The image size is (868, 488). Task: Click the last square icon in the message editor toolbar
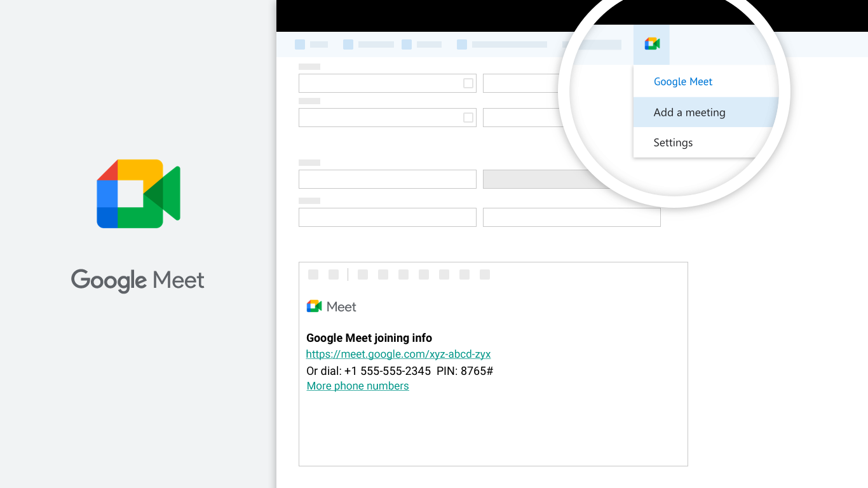(485, 274)
